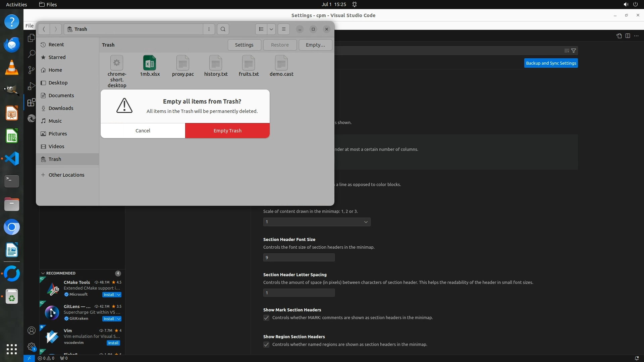This screenshot has height=362, width=644.
Task: Open the VS Code Explorer icon
Action: [31, 38]
